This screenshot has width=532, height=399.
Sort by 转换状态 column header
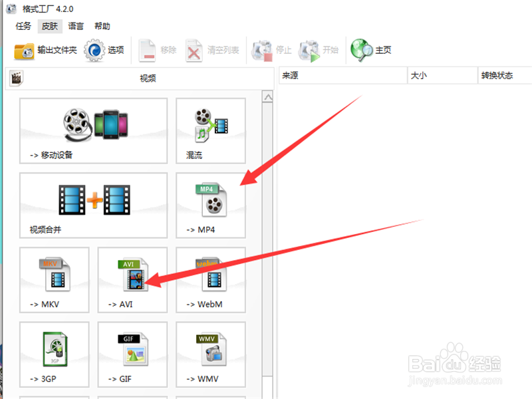coord(505,75)
